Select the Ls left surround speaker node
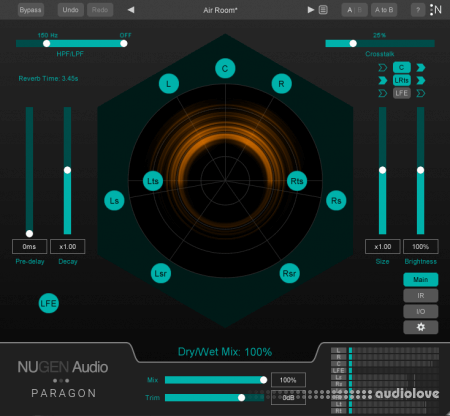The image size is (450, 416). click(x=114, y=201)
